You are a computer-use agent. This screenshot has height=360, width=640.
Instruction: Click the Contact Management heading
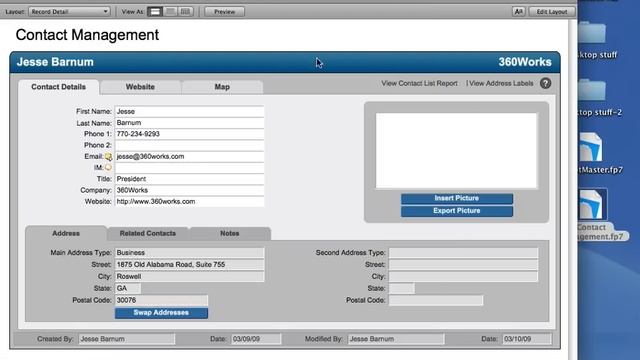coord(87,35)
